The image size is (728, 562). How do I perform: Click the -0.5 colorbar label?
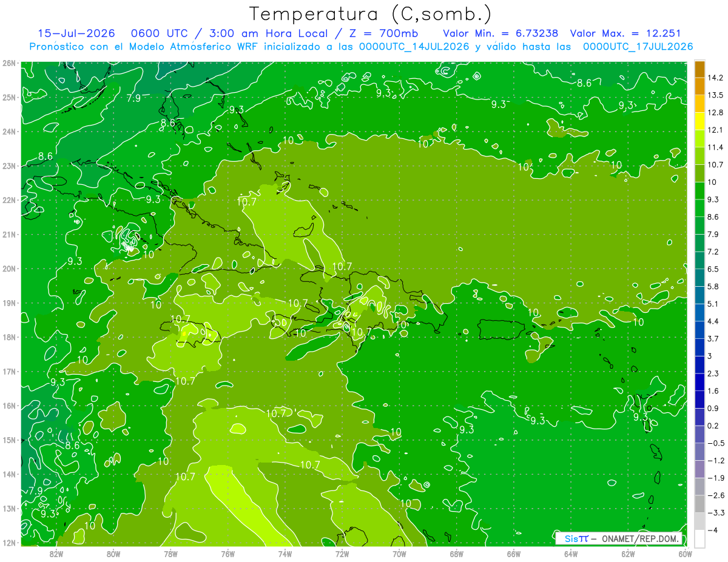point(715,443)
